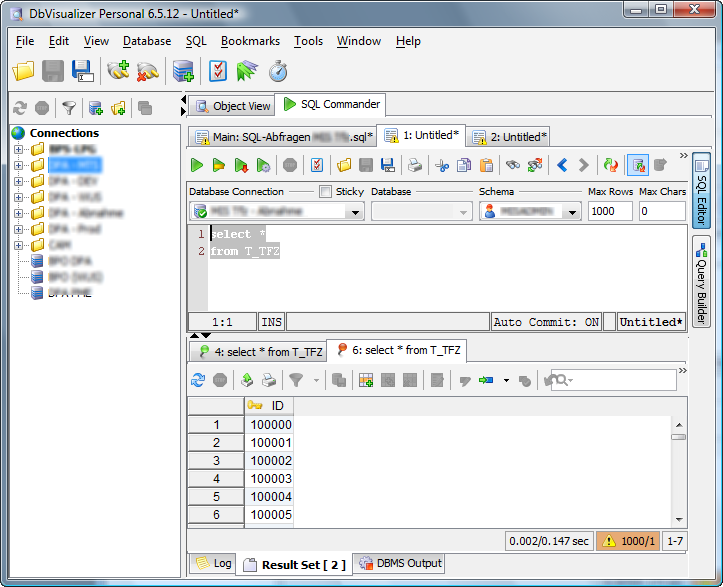Click the green Execute SQL play icon
The height and width of the screenshot is (587, 723).
click(197, 165)
